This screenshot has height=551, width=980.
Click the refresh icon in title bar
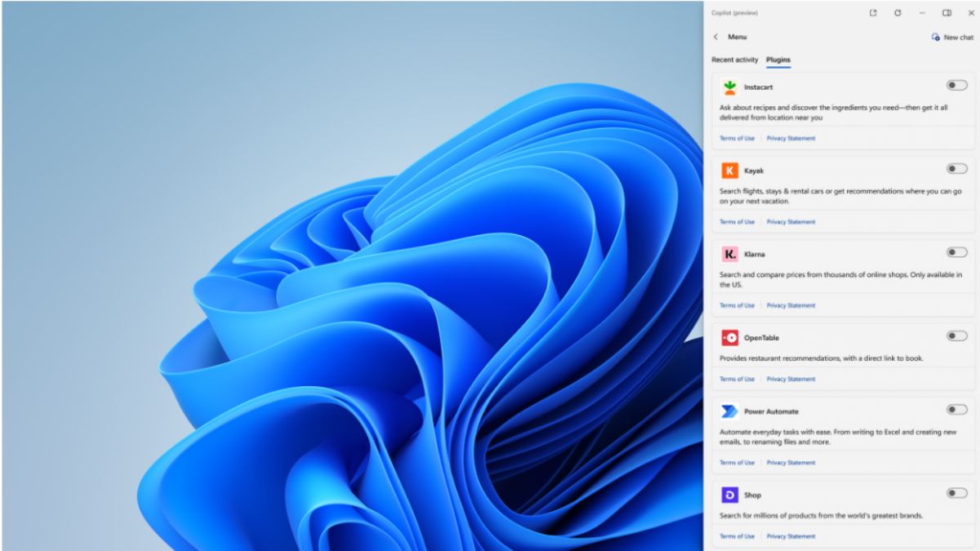(x=898, y=13)
